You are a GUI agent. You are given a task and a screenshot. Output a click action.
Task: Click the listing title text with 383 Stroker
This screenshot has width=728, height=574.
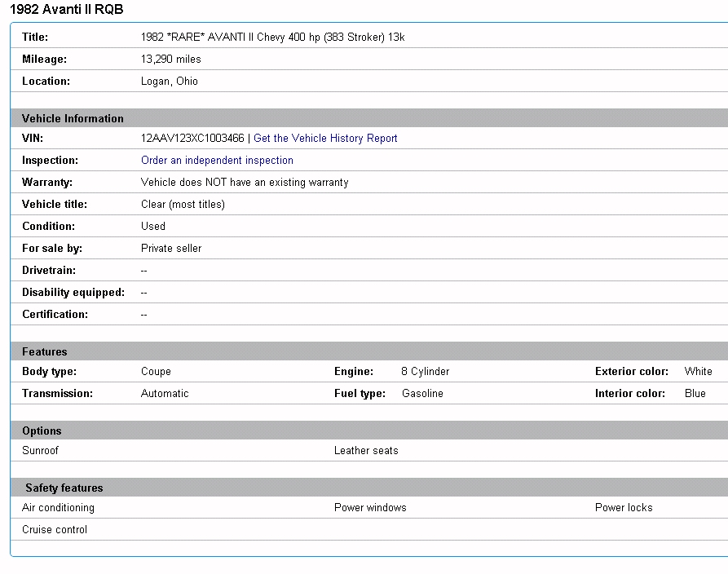point(272,38)
